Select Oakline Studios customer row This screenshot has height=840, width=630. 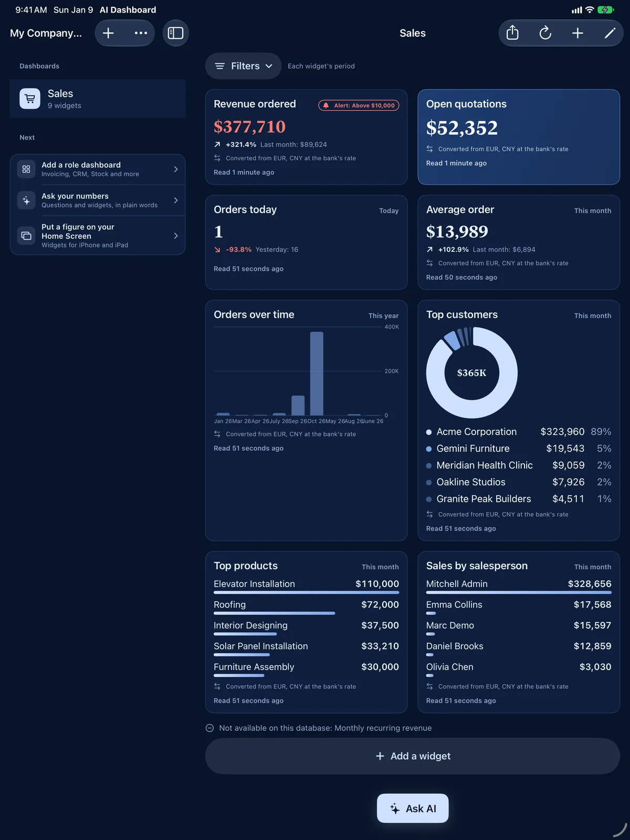519,482
